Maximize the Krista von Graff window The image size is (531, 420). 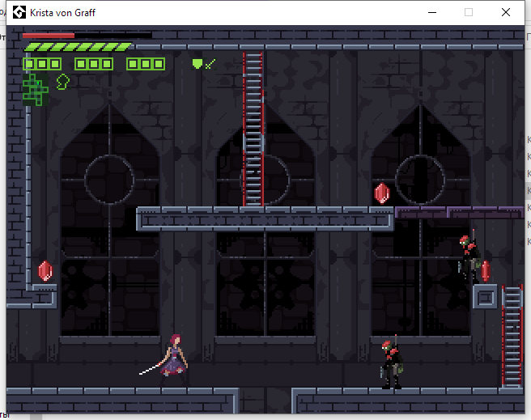click(x=468, y=13)
